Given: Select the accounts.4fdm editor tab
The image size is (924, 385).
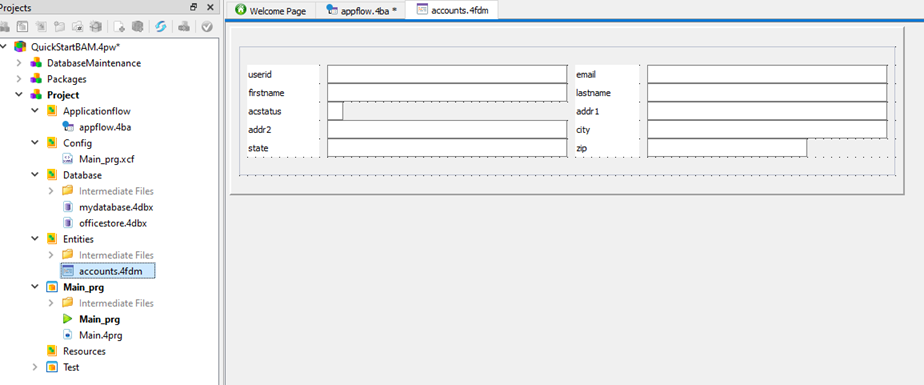Looking at the screenshot, I should 452,10.
